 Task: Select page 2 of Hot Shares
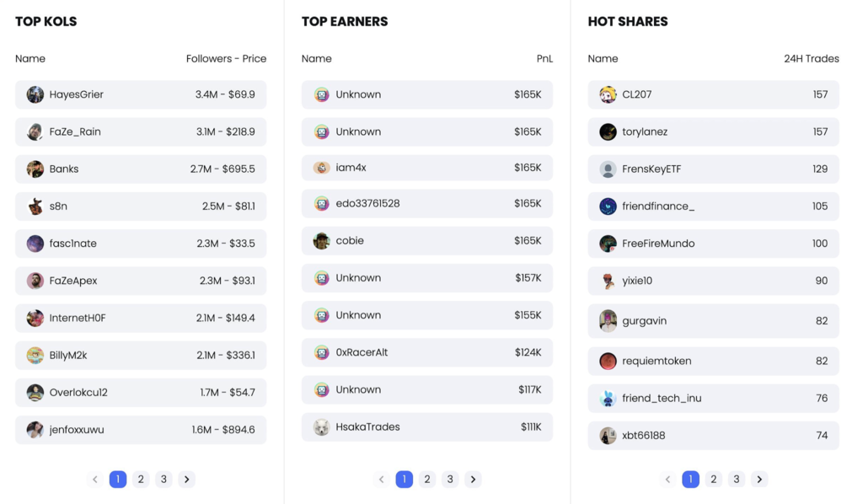(714, 480)
